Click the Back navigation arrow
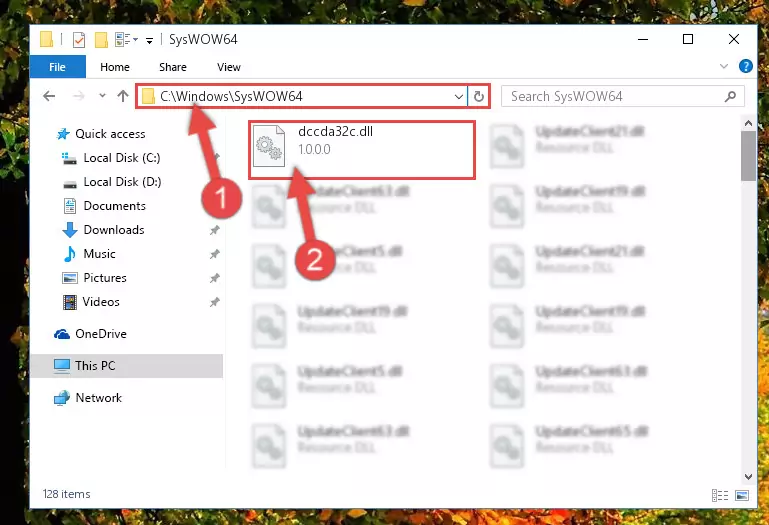 click(49, 96)
